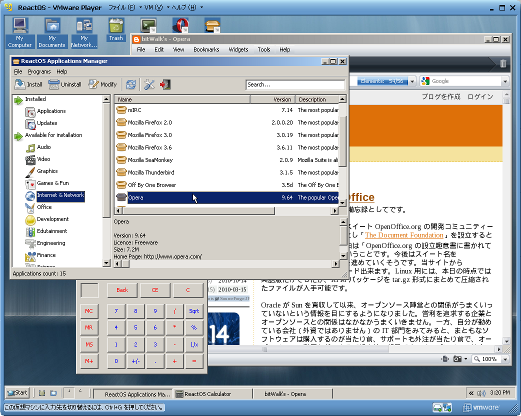
Task: Select the Internet & Network category
Action: tap(60, 195)
